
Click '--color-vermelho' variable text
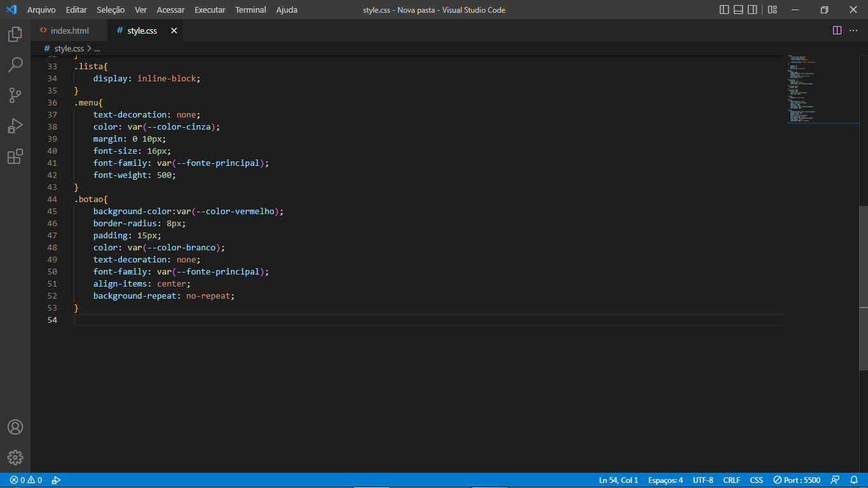point(235,211)
